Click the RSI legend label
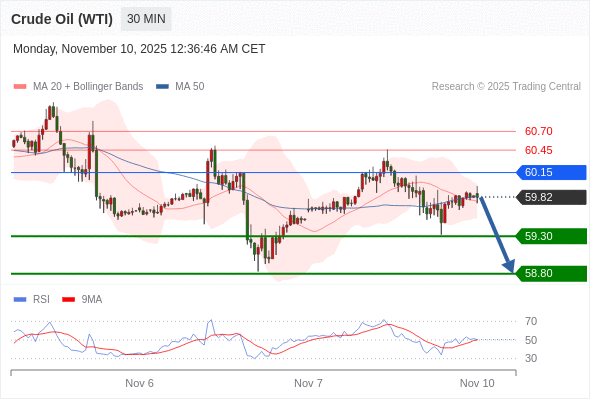Viewport: 590px width, 400px height. (41, 300)
